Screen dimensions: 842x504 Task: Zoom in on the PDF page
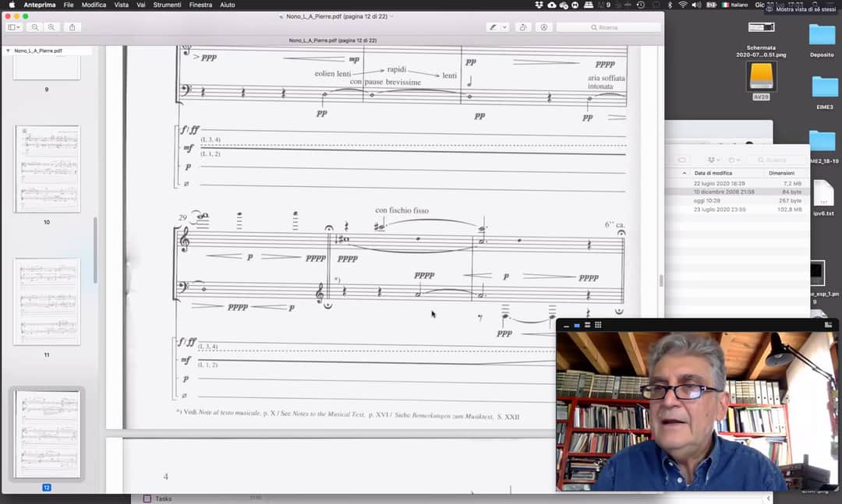[51, 26]
